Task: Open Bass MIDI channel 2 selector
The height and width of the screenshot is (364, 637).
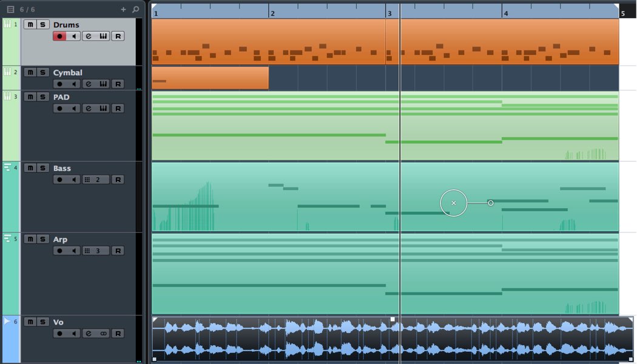Action: pos(96,180)
